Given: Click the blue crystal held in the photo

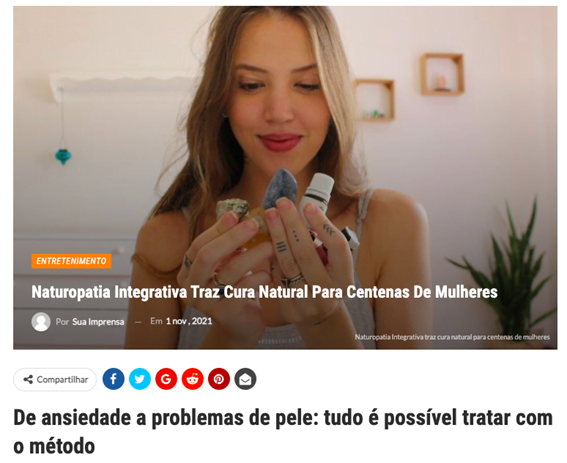Looking at the screenshot, I should [x=280, y=188].
